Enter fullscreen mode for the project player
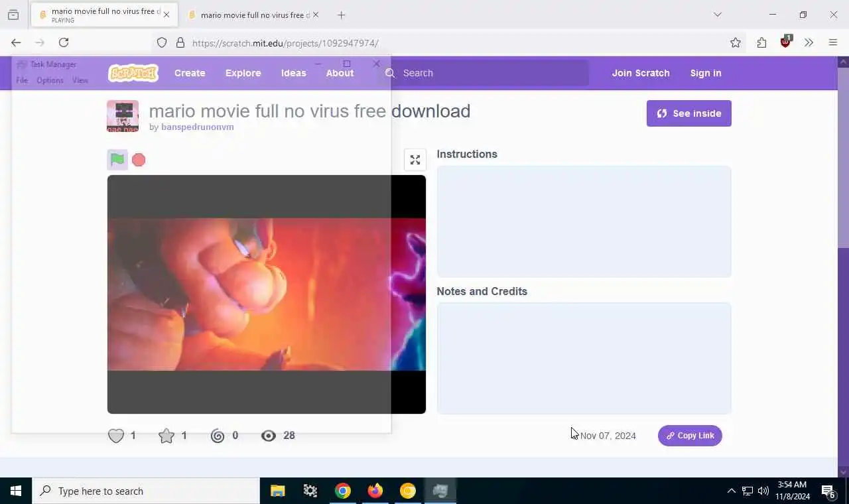The height and width of the screenshot is (504, 849). tap(415, 160)
